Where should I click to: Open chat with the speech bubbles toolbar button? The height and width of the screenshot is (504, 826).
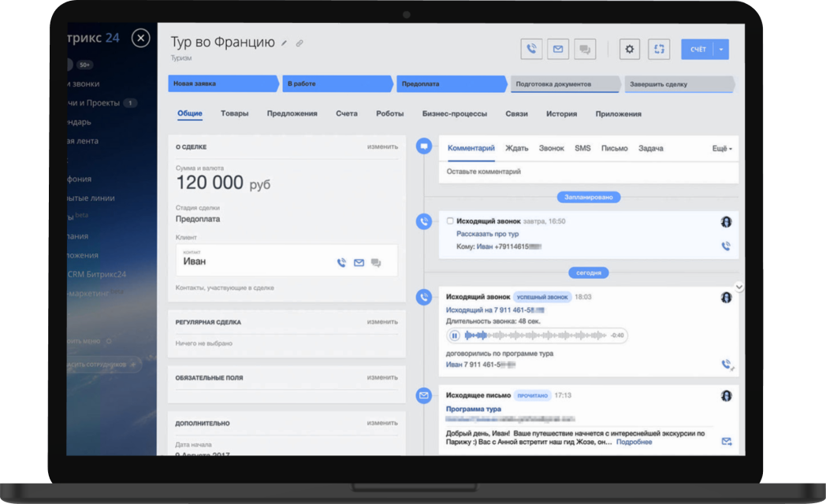coord(585,49)
